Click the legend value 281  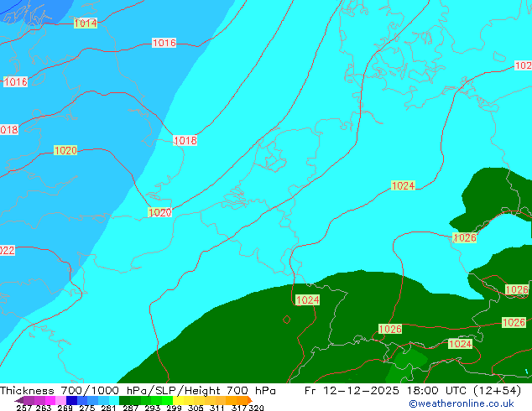108,408
